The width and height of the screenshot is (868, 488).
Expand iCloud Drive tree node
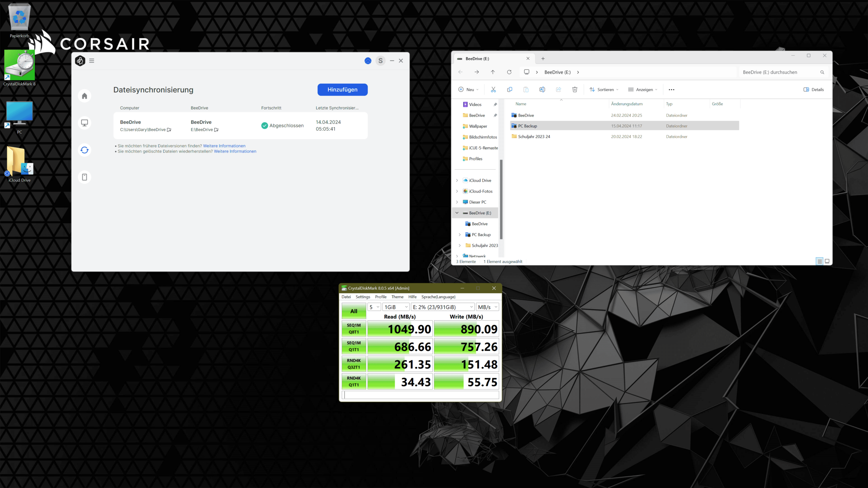(457, 181)
